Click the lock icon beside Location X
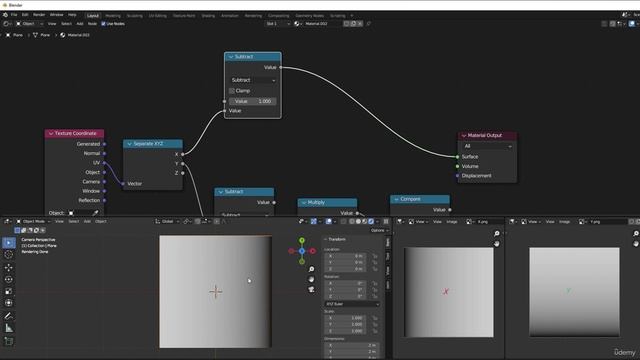The image size is (640, 360). tap(375, 256)
